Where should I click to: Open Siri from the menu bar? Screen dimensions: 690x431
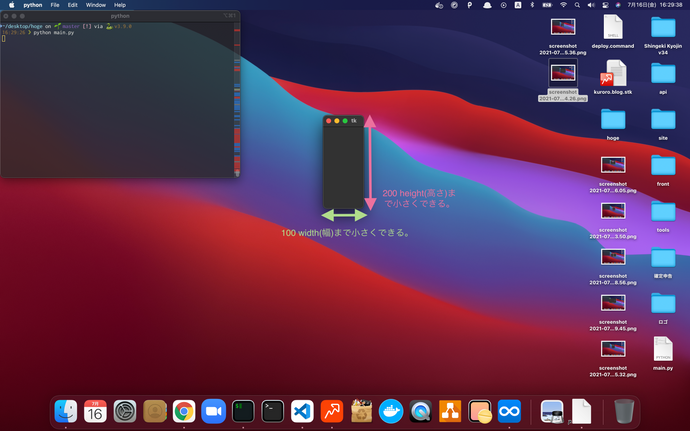point(618,5)
